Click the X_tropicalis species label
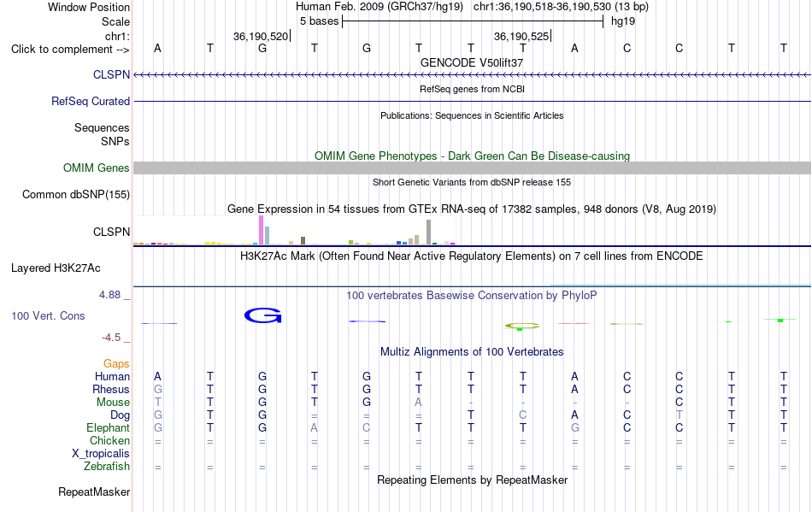This screenshot has width=812, height=512. click(x=101, y=454)
